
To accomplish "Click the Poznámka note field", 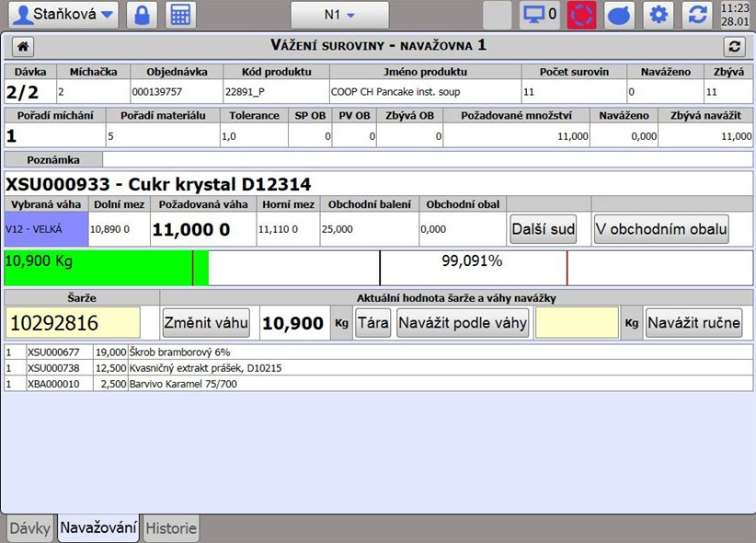I will (x=428, y=159).
